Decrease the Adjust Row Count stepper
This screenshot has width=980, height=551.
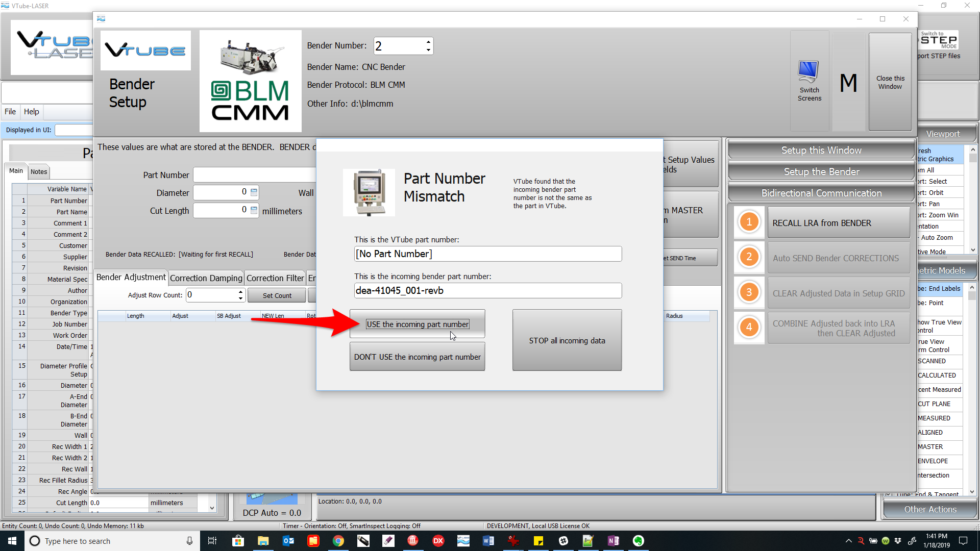click(x=240, y=298)
